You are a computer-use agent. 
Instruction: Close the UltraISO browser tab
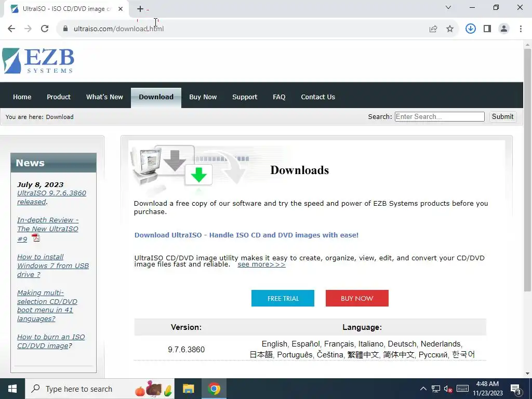[121, 9]
